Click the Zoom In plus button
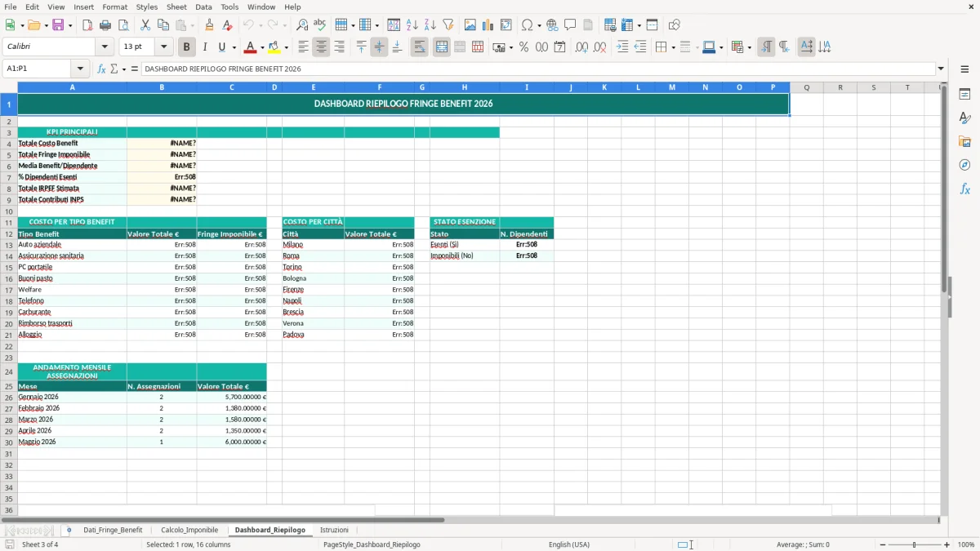This screenshot has width=980, height=551. [x=947, y=544]
